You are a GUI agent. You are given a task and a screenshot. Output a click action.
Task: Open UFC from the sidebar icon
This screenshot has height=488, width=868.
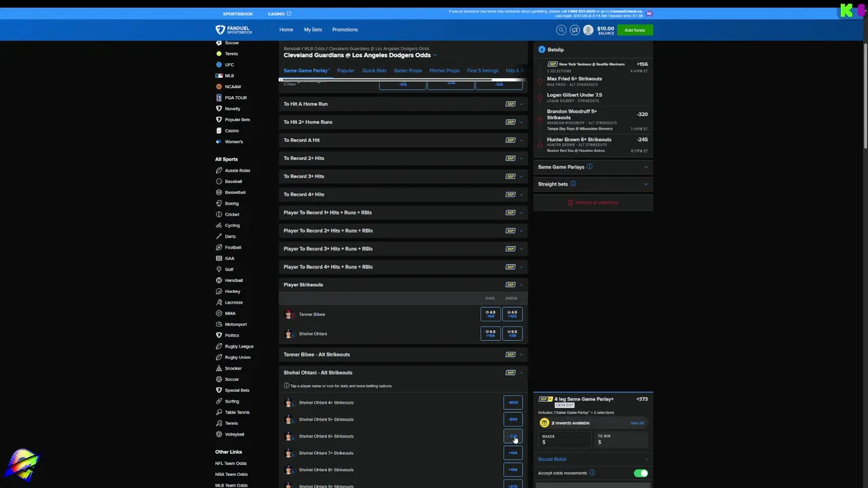[x=219, y=64]
